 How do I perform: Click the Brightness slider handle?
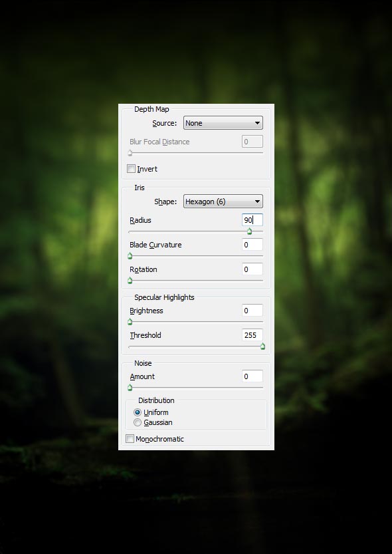(x=130, y=322)
